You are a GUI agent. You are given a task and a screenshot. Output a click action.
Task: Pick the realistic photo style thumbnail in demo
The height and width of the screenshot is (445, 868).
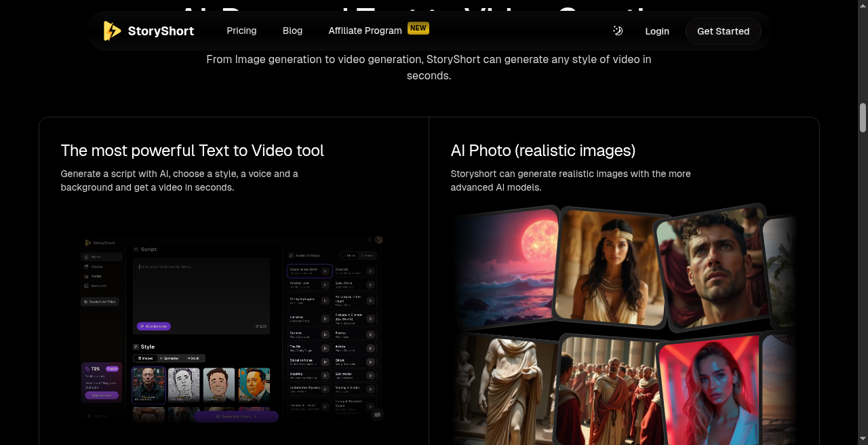[x=149, y=385]
